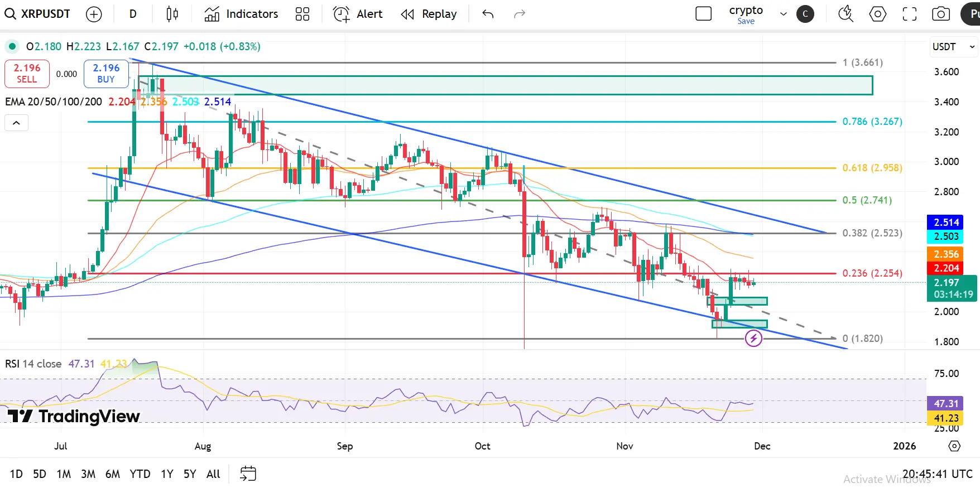Set chart range to 1Y
This screenshot has width=980, height=488.
[167, 474]
